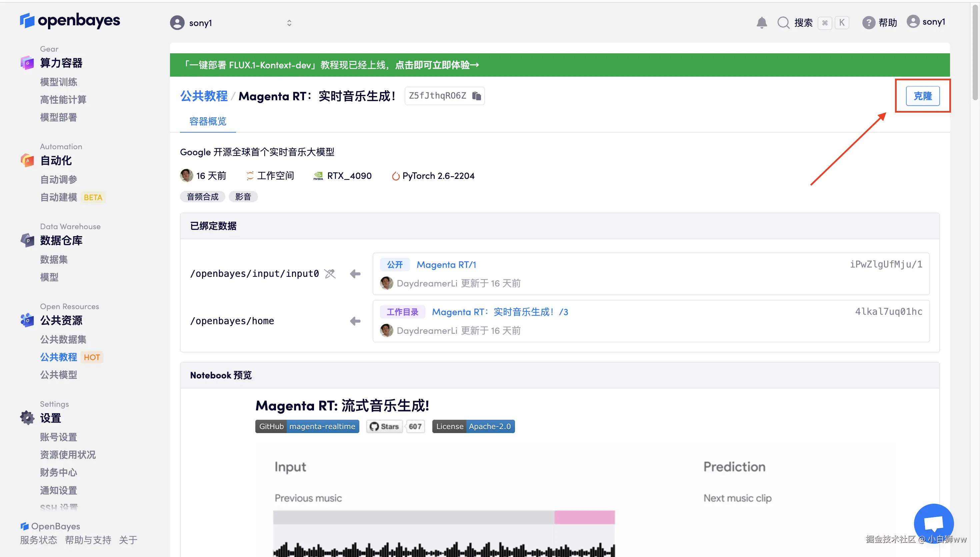
Task: Open 公共教程 in the sidebar
Action: pyautogui.click(x=59, y=357)
